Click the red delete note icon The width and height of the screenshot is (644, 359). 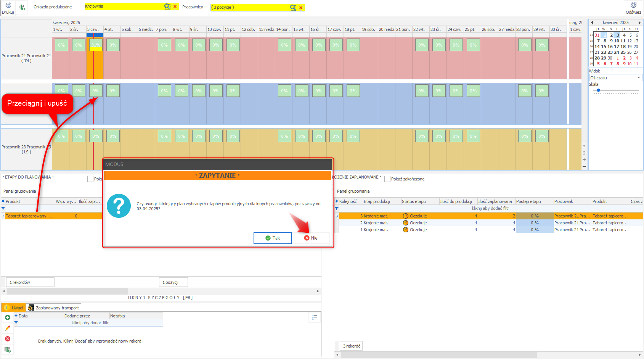click(x=7, y=339)
